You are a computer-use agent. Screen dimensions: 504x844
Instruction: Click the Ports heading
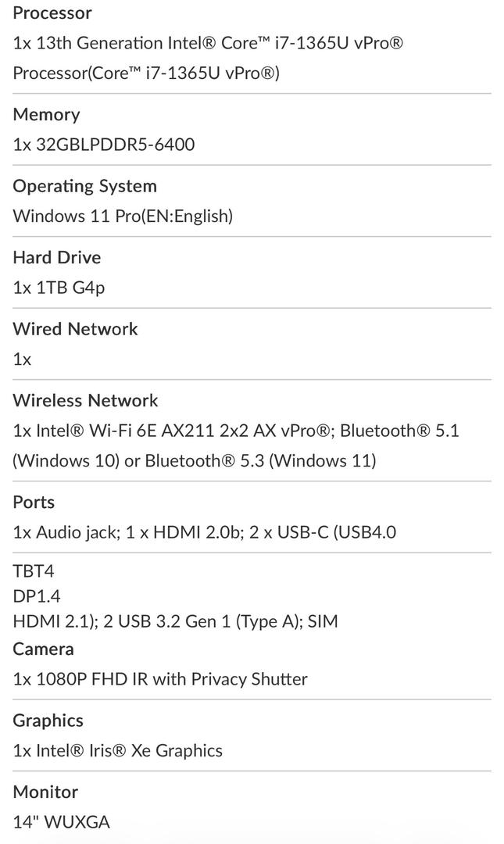[x=34, y=502]
